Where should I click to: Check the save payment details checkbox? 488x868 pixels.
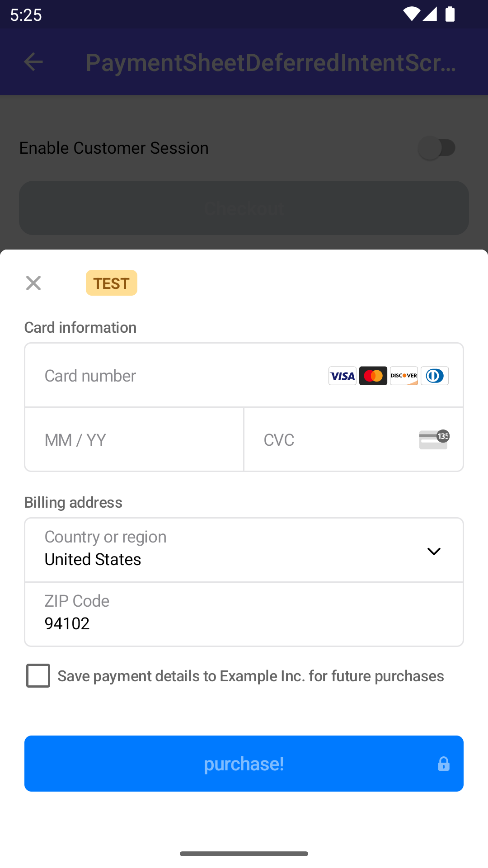[x=38, y=676]
